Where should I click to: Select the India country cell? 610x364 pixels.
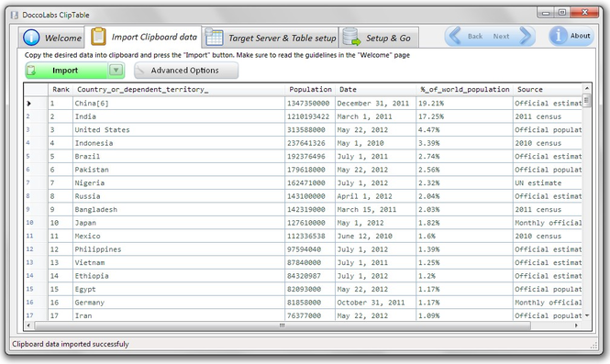coord(179,116)
